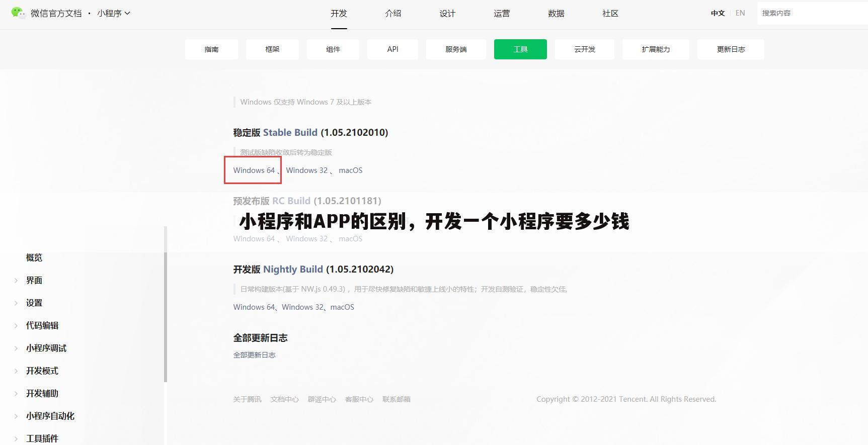Open the 更新日志 sub-navigation button
This screenshot has width=868, height=445.
731,49
